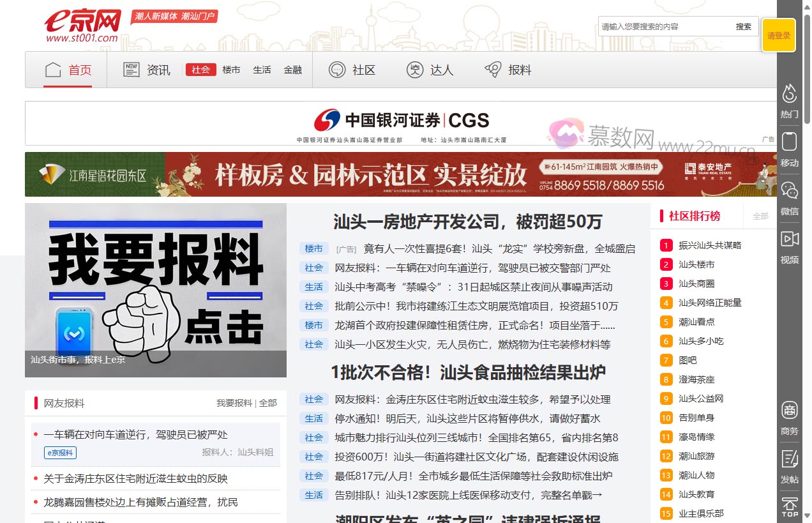Viewport: 812px width, 523px height.
Task: Click the 请登录 login button
Action: pyautogui.click(x=779, y=35)
